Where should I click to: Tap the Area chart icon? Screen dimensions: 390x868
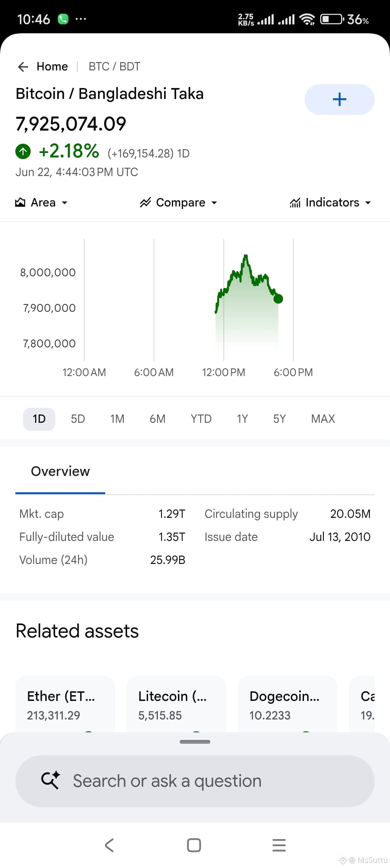point(20,202)
